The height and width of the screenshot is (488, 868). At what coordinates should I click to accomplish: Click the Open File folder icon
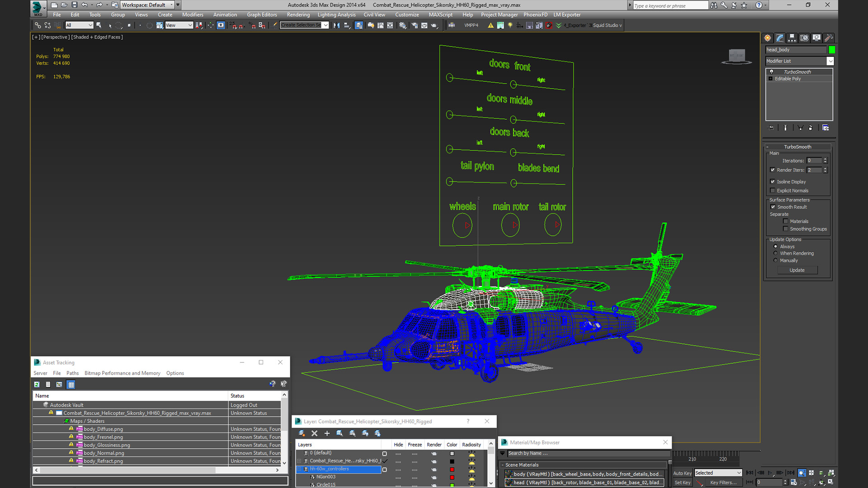click(x=64, y=5)
